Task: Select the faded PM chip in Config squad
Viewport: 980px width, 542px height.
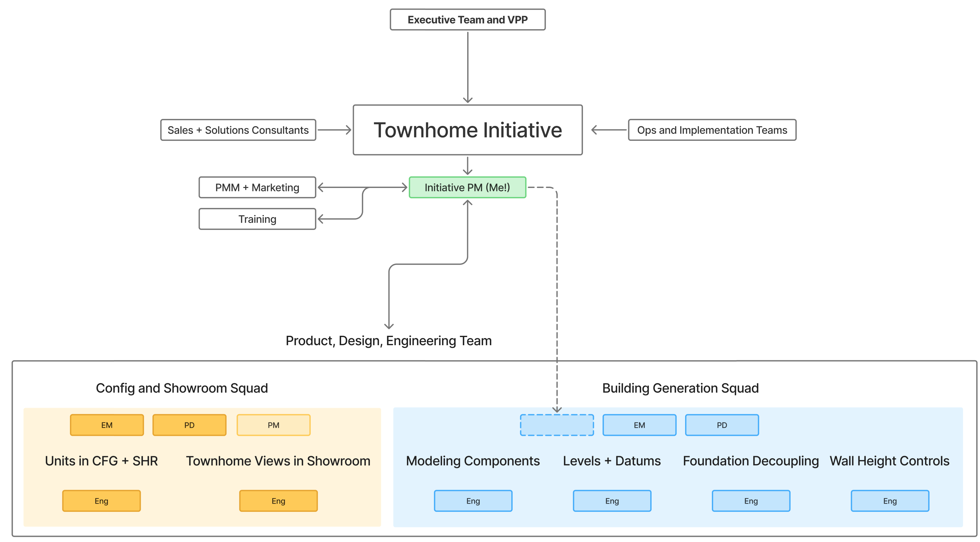Action: [x=274, y=425]
